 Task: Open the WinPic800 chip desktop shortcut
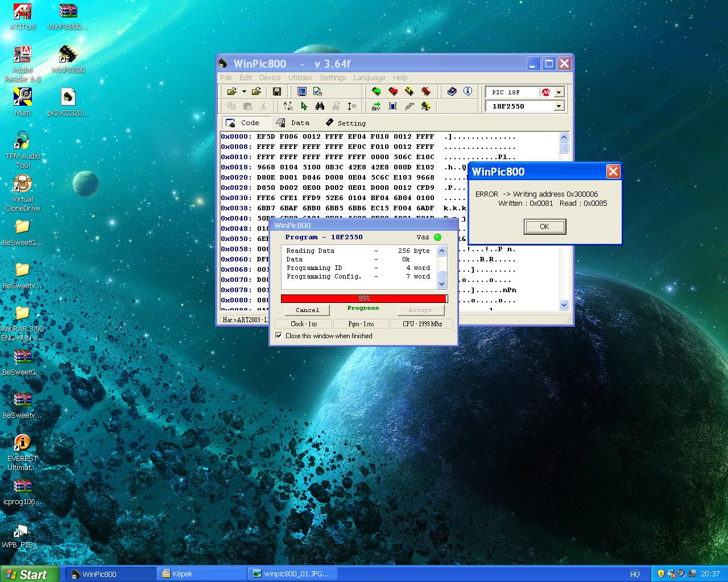point(68,60)
